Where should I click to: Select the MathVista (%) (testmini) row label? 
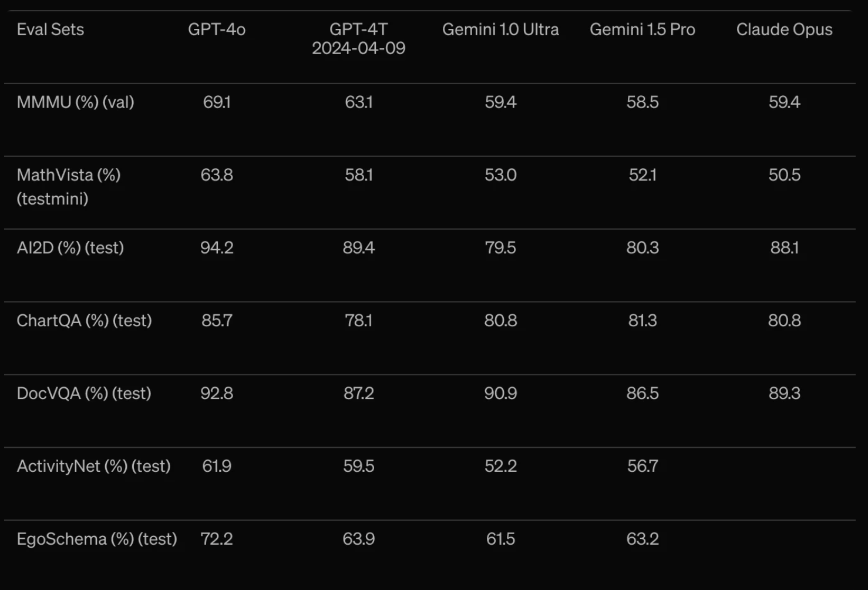(x=69, y=187)
